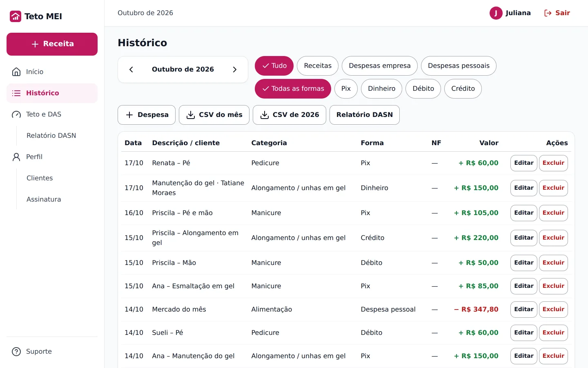Edit the Priscila – Pé e mão entry
This screenshot has width=588, height=368.
(x=524, y=213)
